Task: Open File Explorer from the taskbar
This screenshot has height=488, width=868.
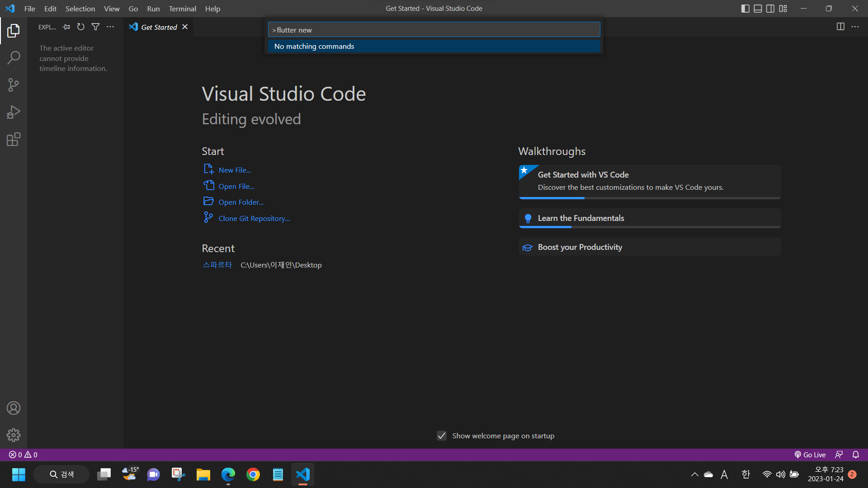Action: [203, 474]
